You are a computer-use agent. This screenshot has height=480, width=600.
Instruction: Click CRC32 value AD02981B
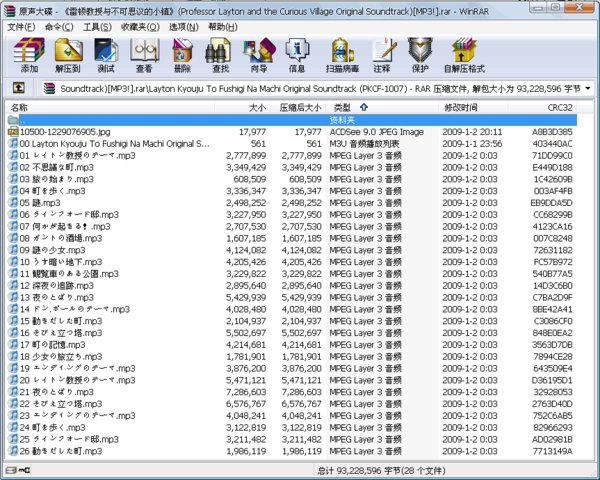pyautogui.click(x=552, y=439)
